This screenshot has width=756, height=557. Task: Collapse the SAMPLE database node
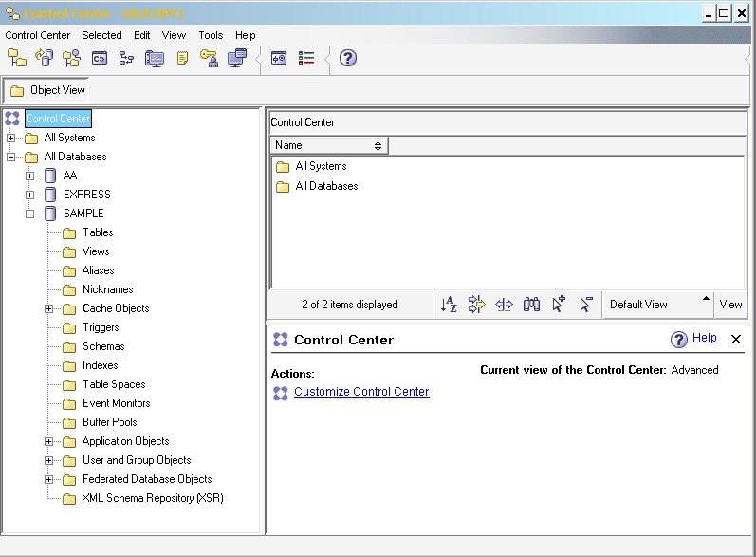tap(30, 214)
